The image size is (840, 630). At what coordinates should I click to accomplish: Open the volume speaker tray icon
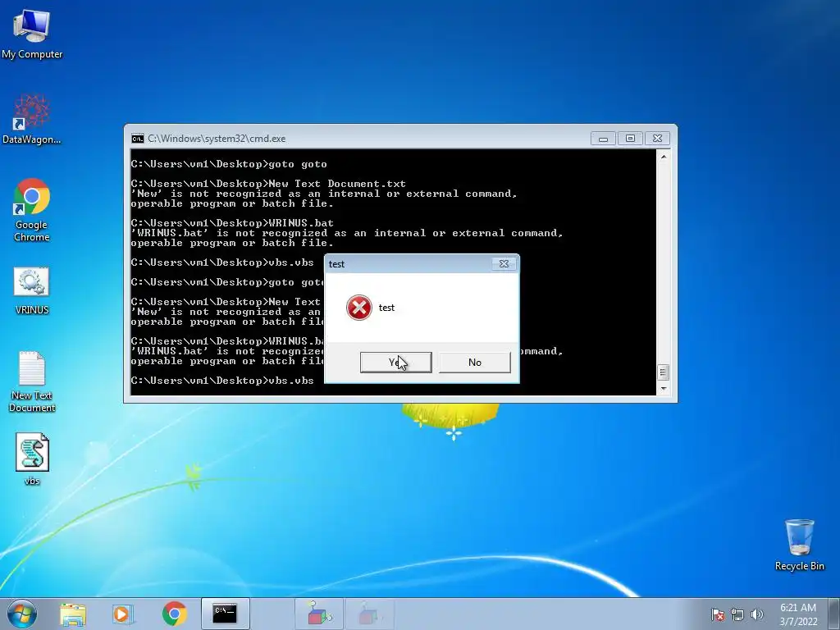point(757,614)
